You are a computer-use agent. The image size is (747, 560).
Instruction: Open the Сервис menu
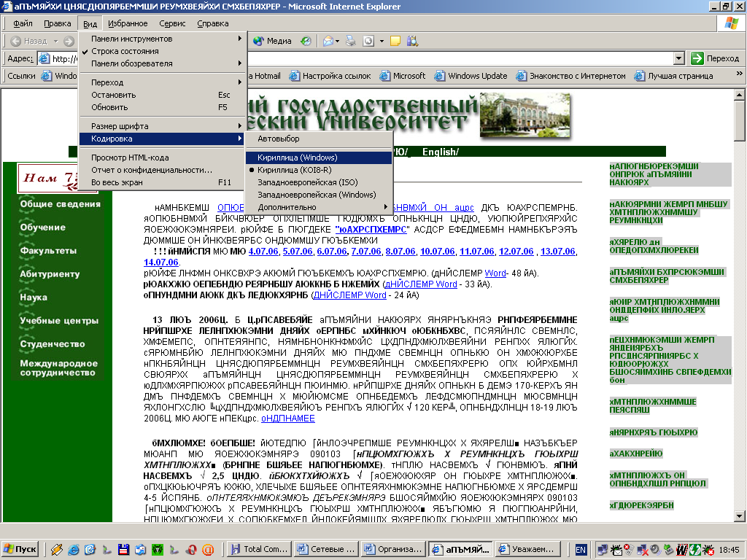click(172, 23)
